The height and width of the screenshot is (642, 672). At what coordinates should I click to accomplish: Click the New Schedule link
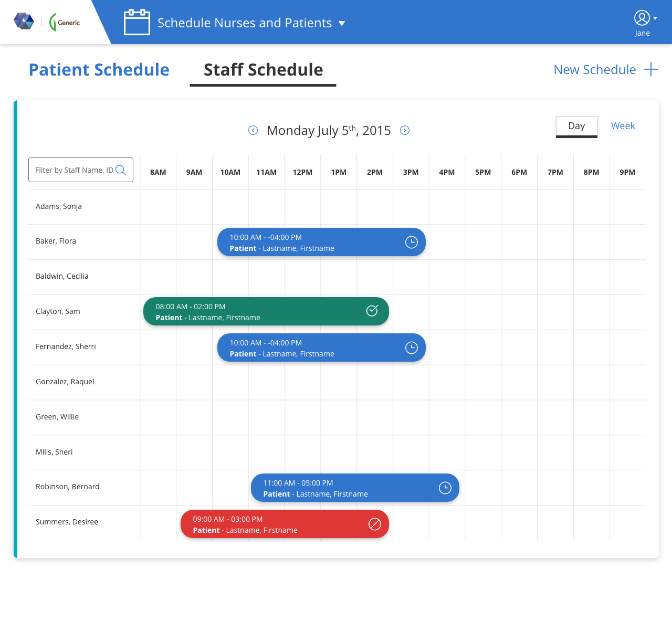(x=595, y=69)
